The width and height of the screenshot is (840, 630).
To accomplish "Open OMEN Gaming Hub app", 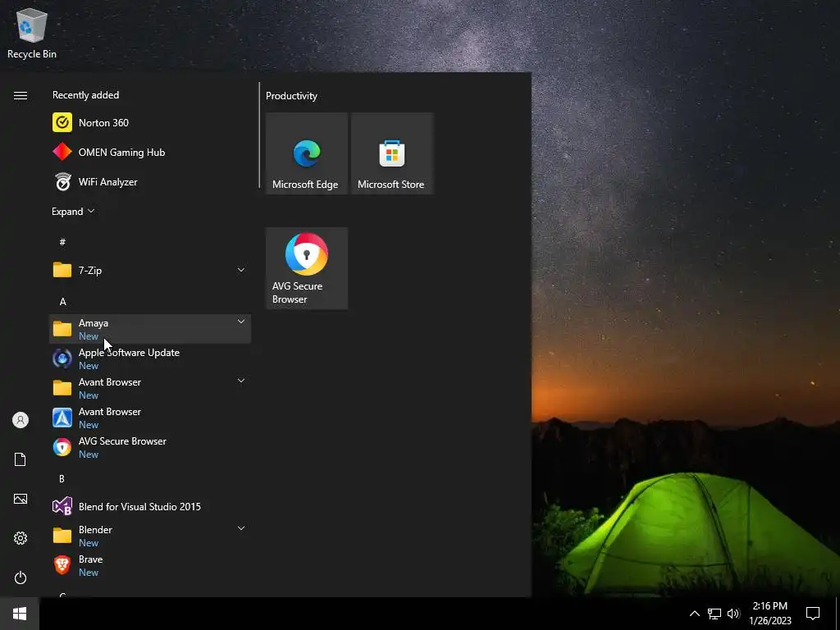I will [x=150, y=152].
